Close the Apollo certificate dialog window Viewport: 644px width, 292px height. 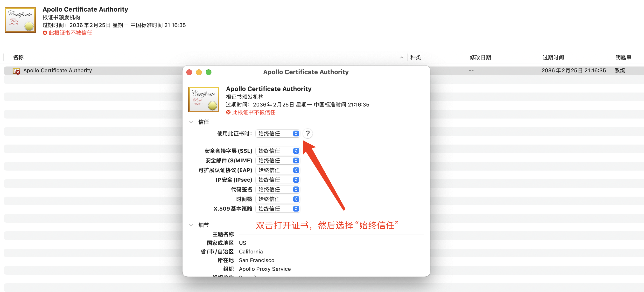click(x=189, y=72)
